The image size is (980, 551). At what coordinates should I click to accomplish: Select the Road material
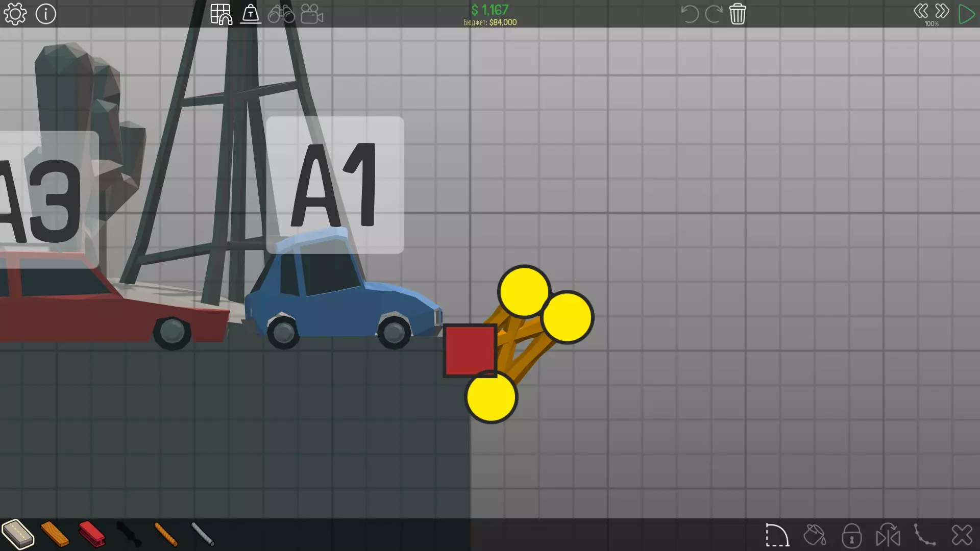pos(18,534)
